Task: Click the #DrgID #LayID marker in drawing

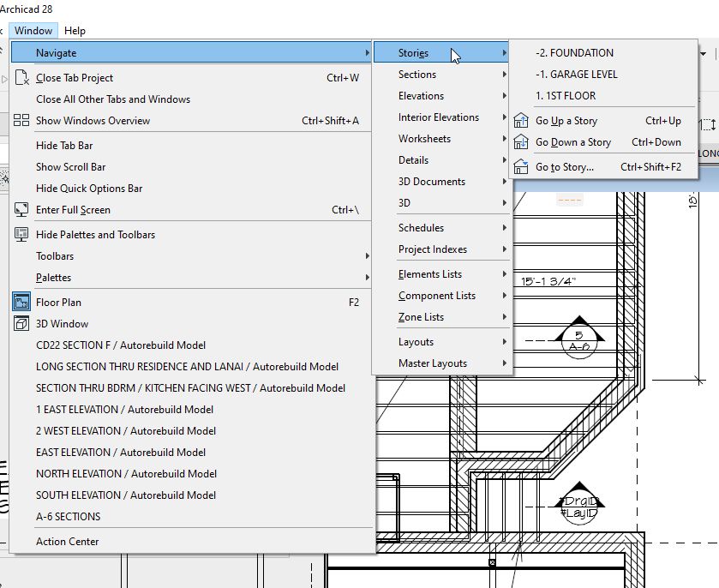Action: (x=579, y=505)
